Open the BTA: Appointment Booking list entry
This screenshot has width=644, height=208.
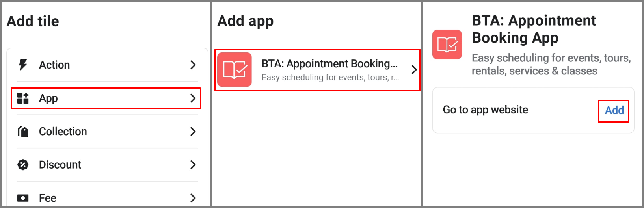(317, 70)
